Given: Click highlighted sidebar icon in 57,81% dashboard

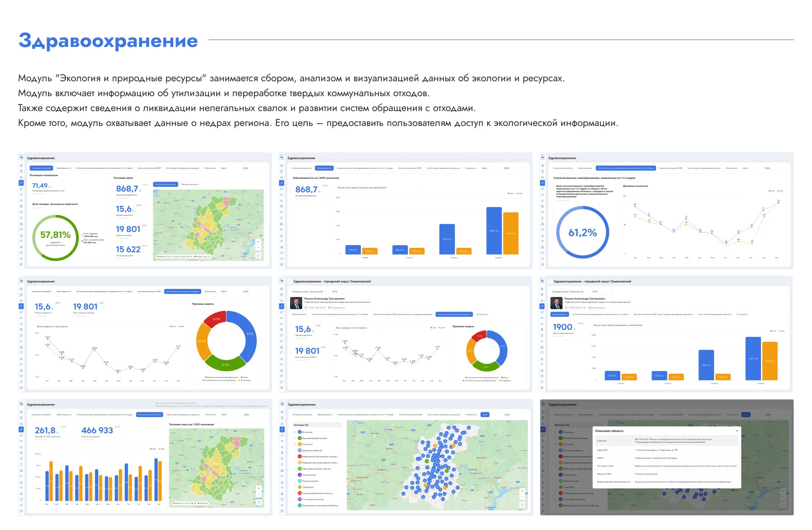Looking at the screenshot, I should pyautogui.click(x=21, y=183).
